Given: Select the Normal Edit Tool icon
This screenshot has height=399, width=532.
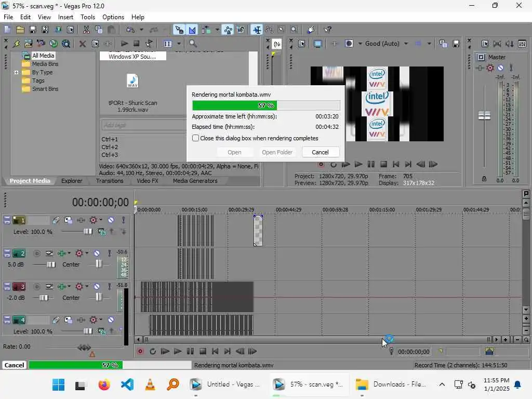Looking at the screenshot, I should [x=257, y=30].
